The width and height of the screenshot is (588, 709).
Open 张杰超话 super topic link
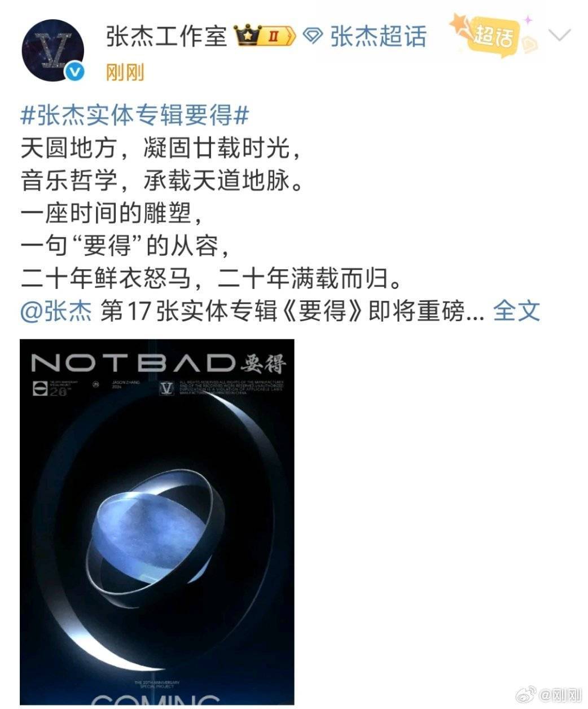tap(378, 37)
